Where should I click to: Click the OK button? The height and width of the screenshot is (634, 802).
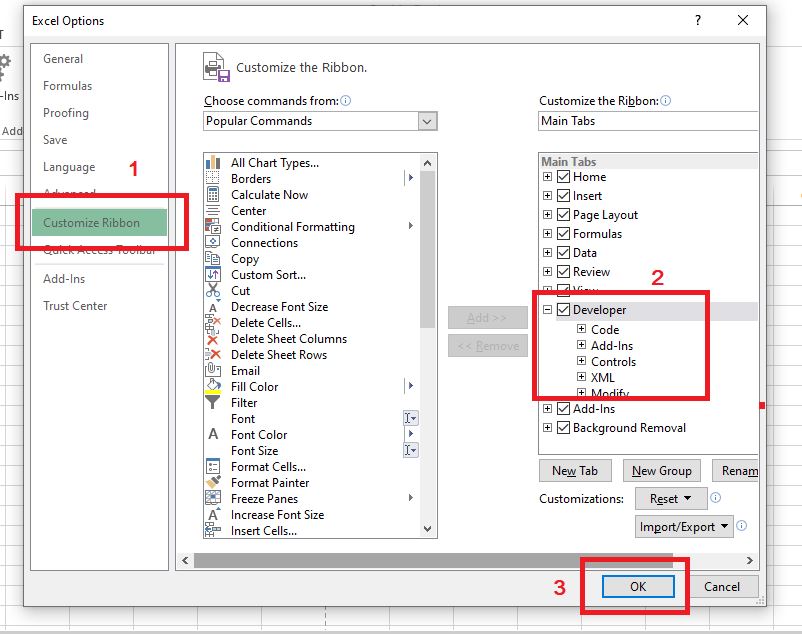tap(638, 586)
